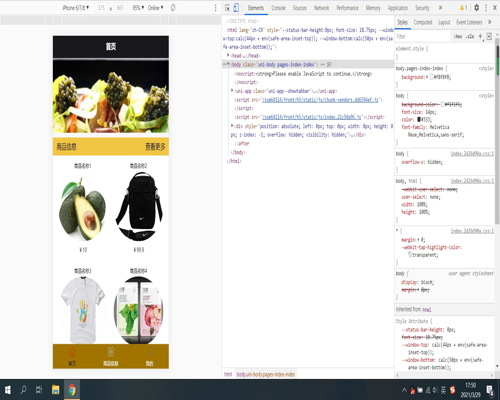Open the Chrome icon in taskbar
500x400 pixels.
pyautogui.click(x=72, y=390)
